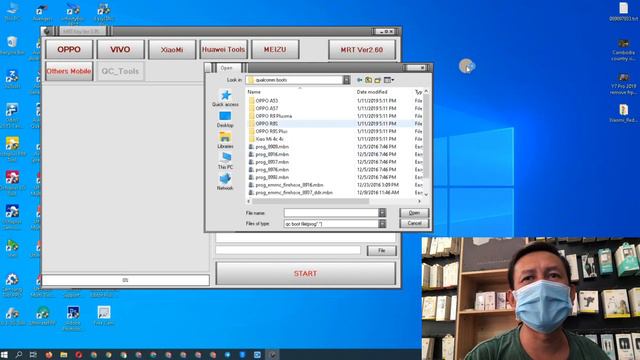Screen dimensions: 640x360
Task: Expand the File name dropdown arrow
Action: coord(382,213)
